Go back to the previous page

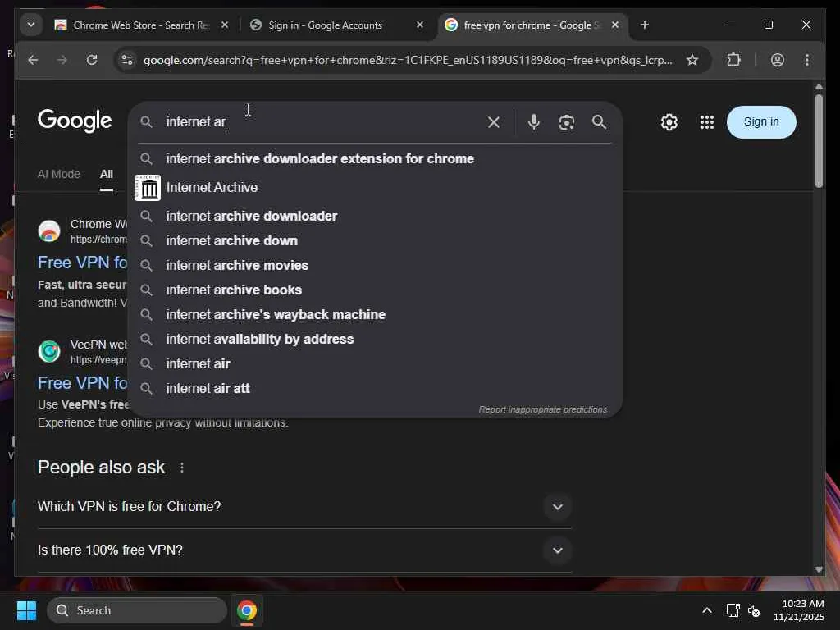[x=33, y=60]
